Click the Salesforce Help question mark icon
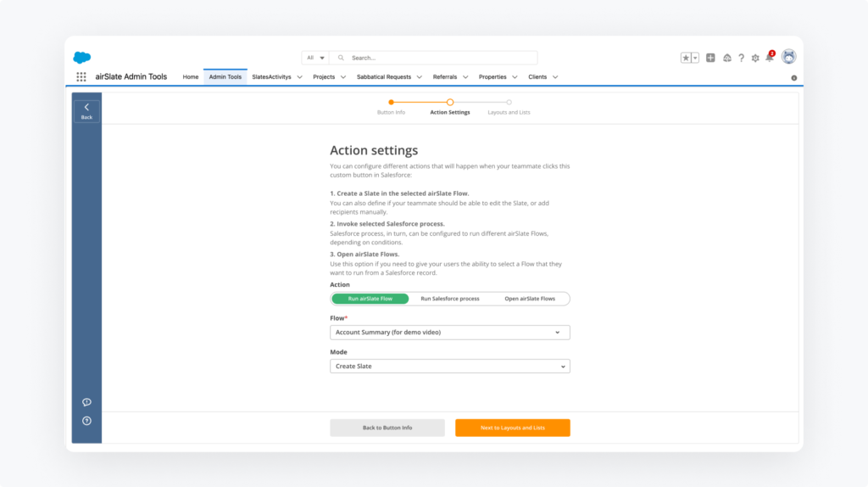868x487 pixels. 742,58
